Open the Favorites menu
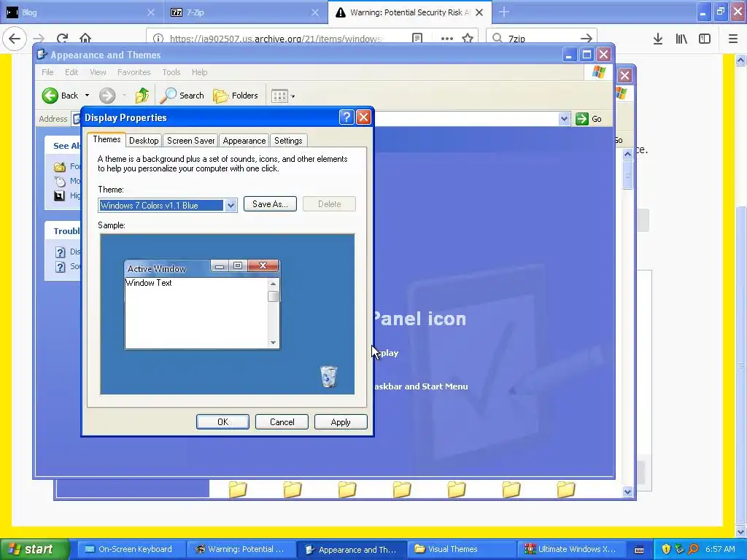This screenshot has height=560, width=747. [x=134, y=72]
